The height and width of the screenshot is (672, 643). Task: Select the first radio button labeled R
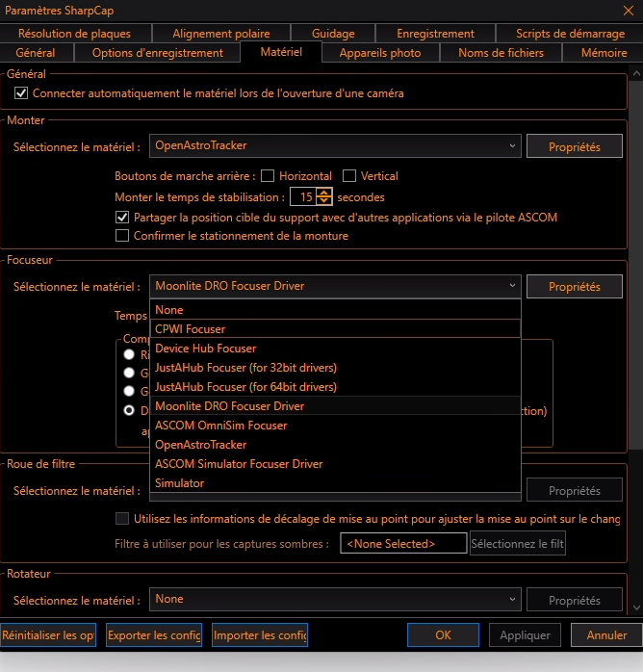(x=129, y=354)
